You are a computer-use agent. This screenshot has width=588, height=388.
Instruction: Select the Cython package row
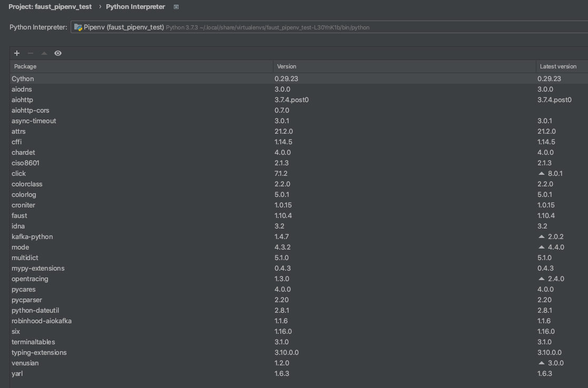(x=299, y=79)
